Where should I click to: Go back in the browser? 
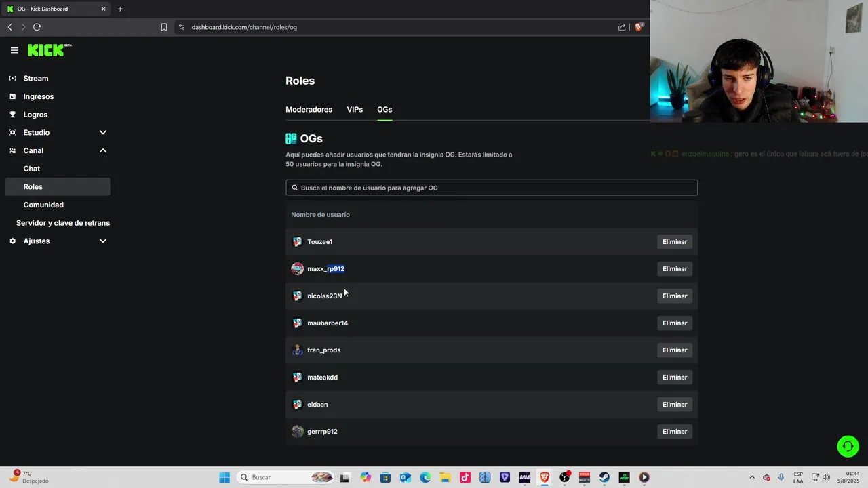[x=9, y=27]
